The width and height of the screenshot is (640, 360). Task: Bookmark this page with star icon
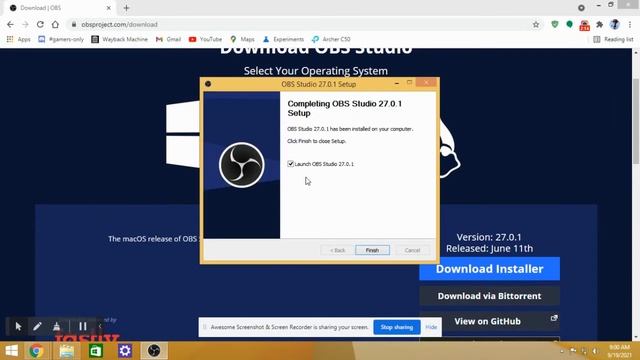536,24
